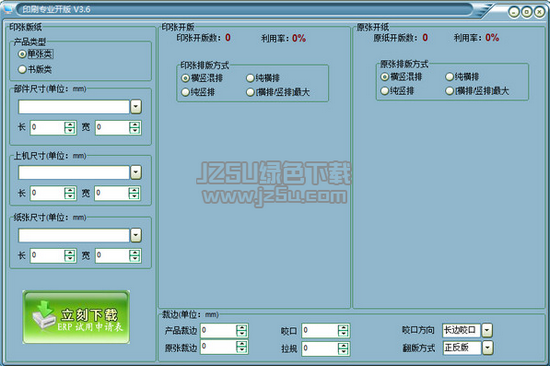Open the 翻版方式 dropdown arrow
Screen dimensions: 550x366
(x=488, y=348)
